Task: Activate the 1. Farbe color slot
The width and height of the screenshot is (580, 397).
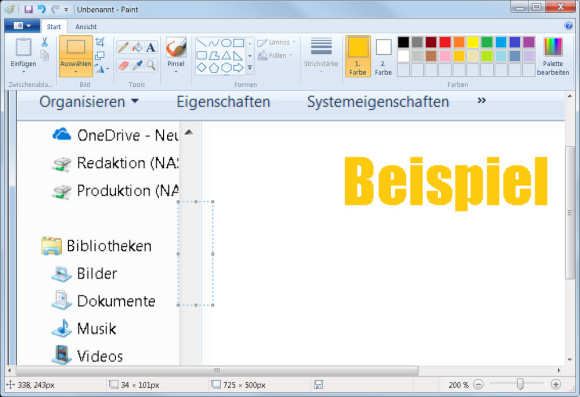Action: tap(358, 56)
